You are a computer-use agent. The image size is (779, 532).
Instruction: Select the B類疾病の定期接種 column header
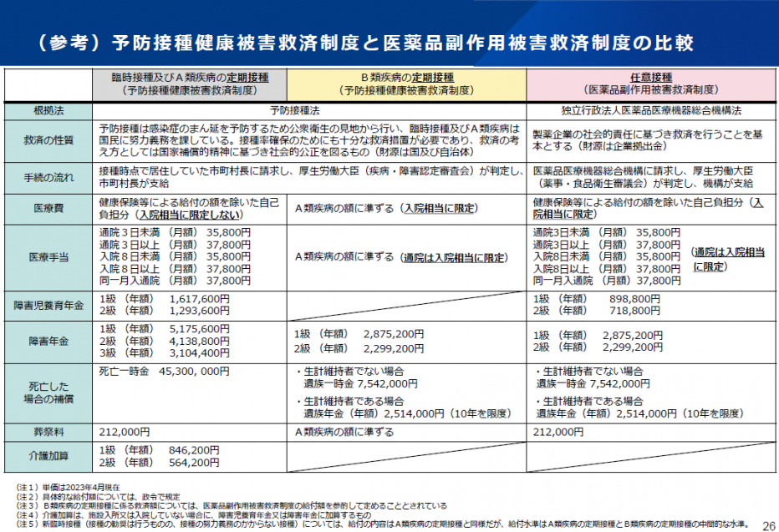click(x=406, y=84)
